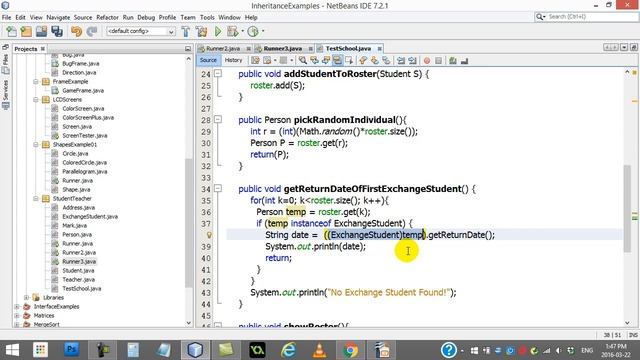Screen dimensions: 640x360
Task: Close the TestSchool.java tab
Action: (x=380, y=49)
